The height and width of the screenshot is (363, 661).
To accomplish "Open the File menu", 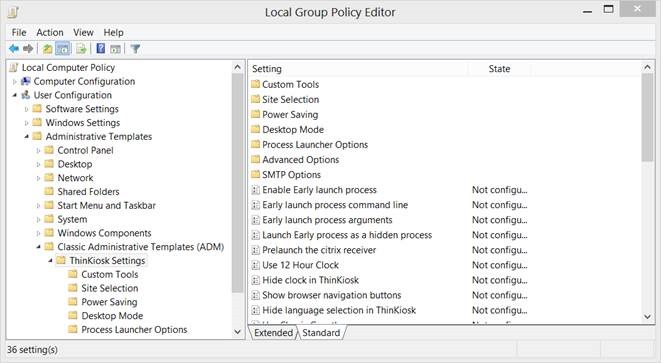I will (x=19, y=32).
